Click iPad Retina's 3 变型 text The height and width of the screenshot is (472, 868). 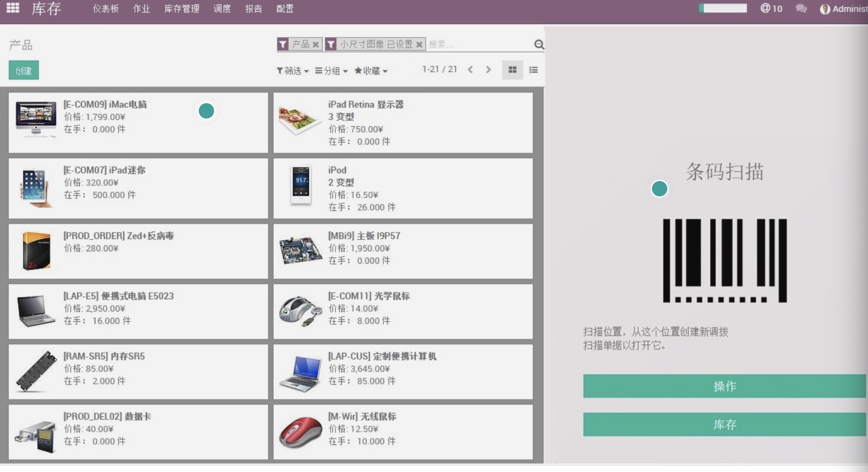click(x=341, y=117)
